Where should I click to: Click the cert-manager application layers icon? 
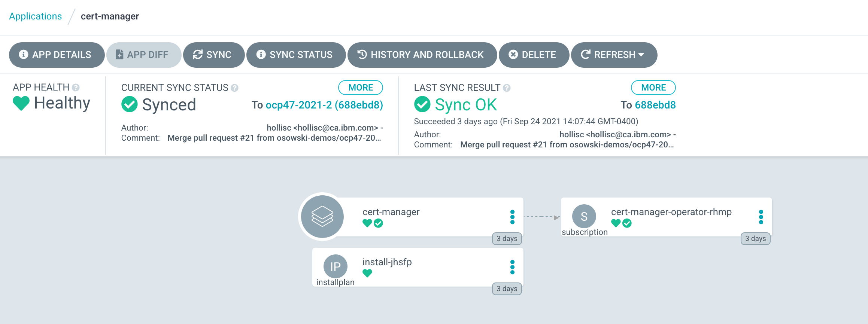click(x=322, y=217)
